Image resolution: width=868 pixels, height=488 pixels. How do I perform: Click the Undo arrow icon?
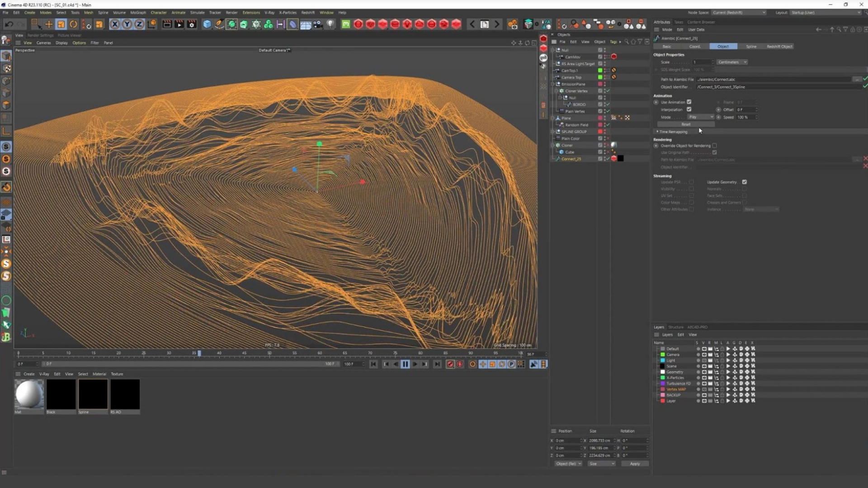point(9,24)
